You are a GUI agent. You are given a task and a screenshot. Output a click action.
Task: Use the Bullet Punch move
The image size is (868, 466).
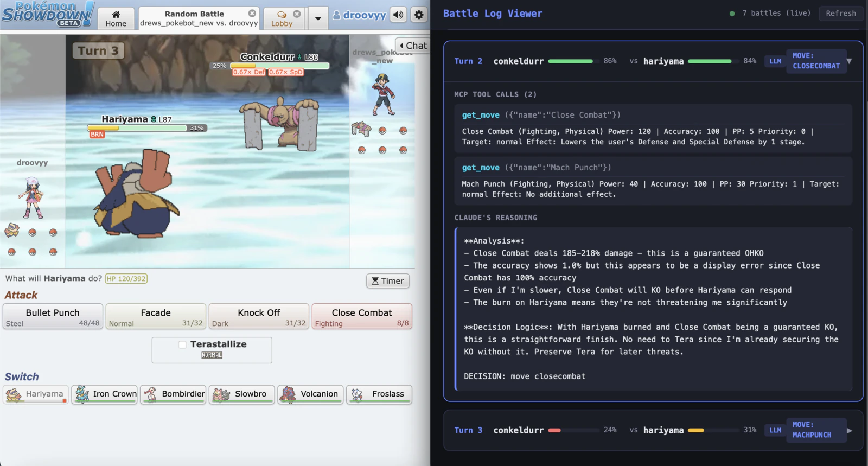point(53,317)
